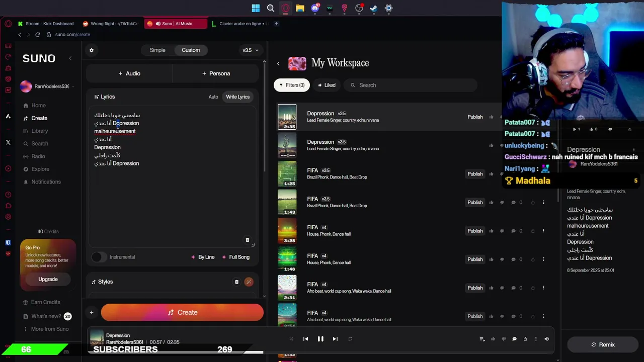The width and height of the screenshot is (644, 362).
Task: Click the workspace Search field
Action: pos(411,85)
